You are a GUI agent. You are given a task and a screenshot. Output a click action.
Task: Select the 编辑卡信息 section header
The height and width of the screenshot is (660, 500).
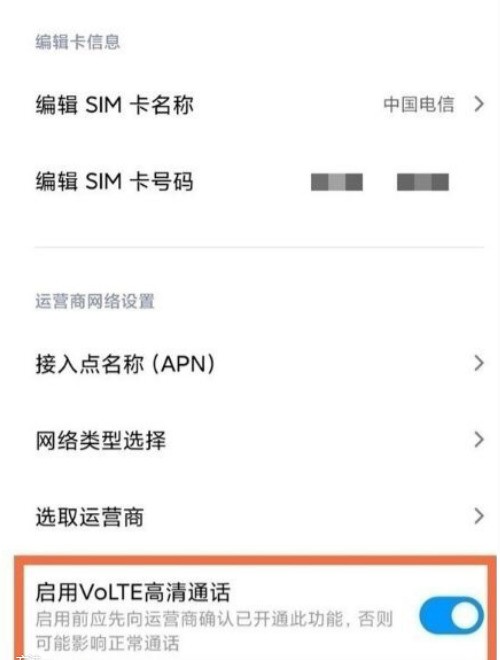(x=77, y=42)
